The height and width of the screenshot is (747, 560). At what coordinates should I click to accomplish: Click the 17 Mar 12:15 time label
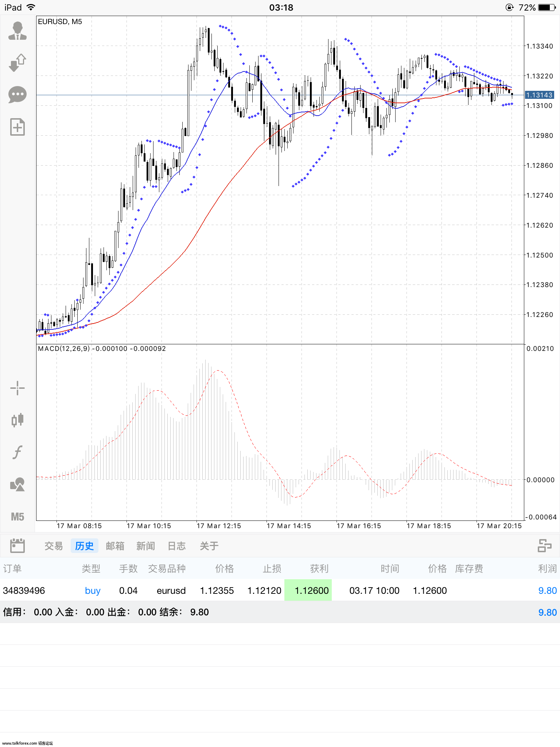tap(219, 526)
